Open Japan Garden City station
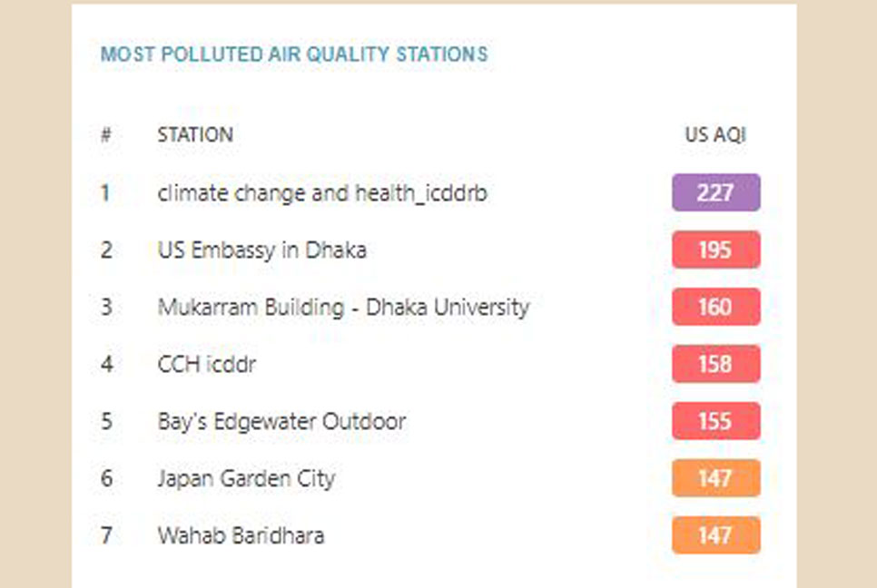This screenshot has height=588, width=877. [x=246, y=479]
